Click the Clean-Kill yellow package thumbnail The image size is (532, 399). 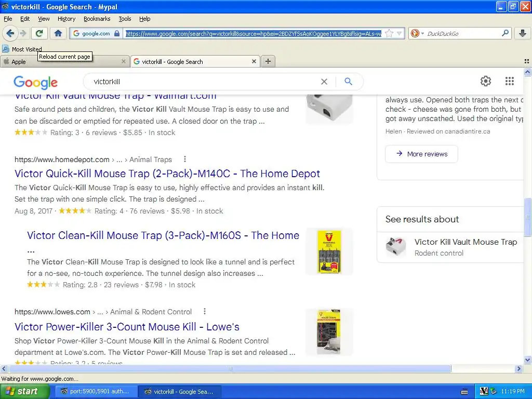point(329,251)
